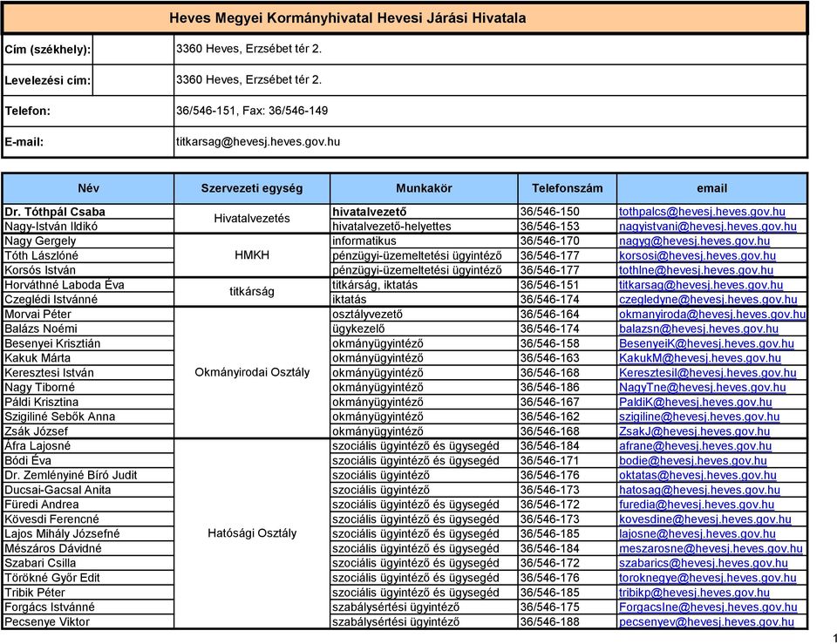Open the balazsn@hevesj.heves.gov.hu email link
The width and height of the screenshot is (837, 644).
point(698,329)
